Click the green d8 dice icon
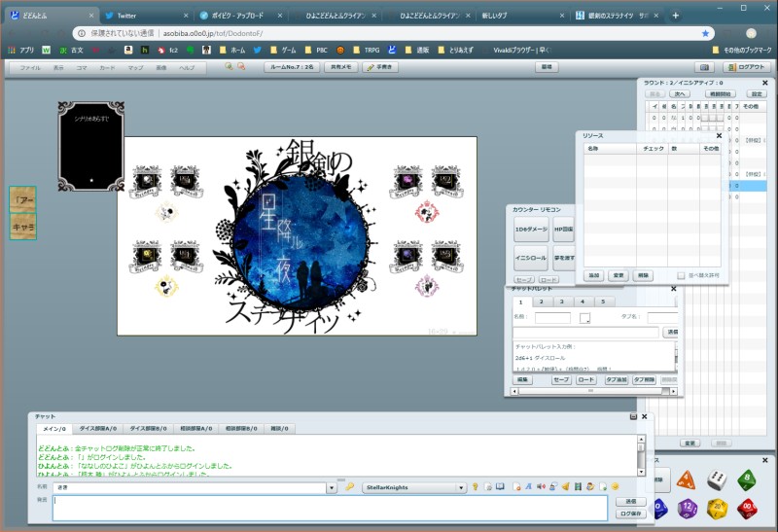 coord(747,479)
